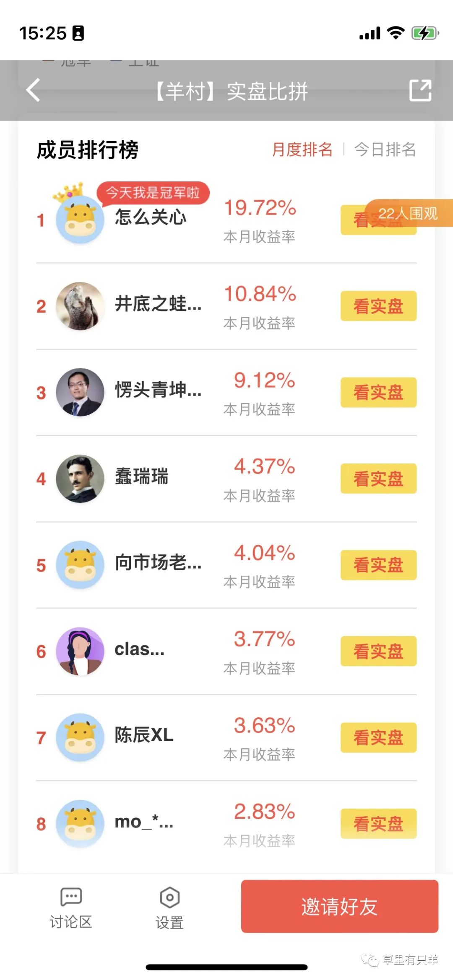Tap the 今天我是冠军啦 speech bubble
The height and width of the screenshot is (980, 453).
click(x=153, y=193)
